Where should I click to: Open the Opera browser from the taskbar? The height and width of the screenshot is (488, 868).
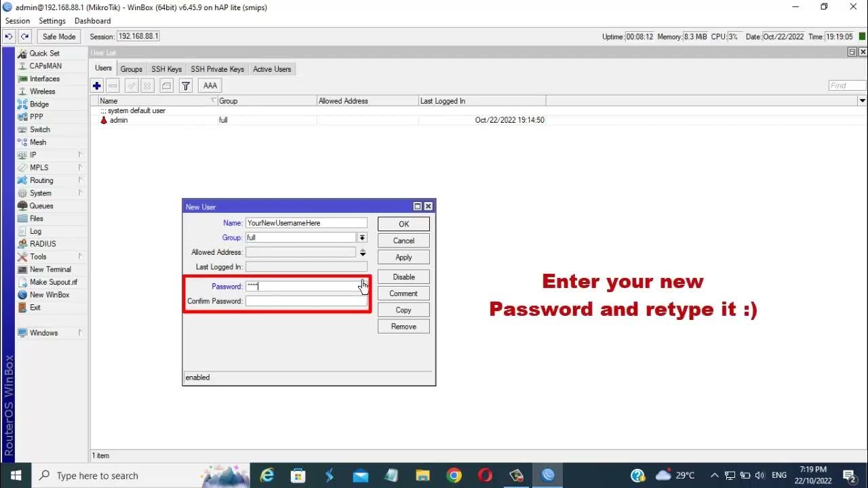tap(486, 476)
